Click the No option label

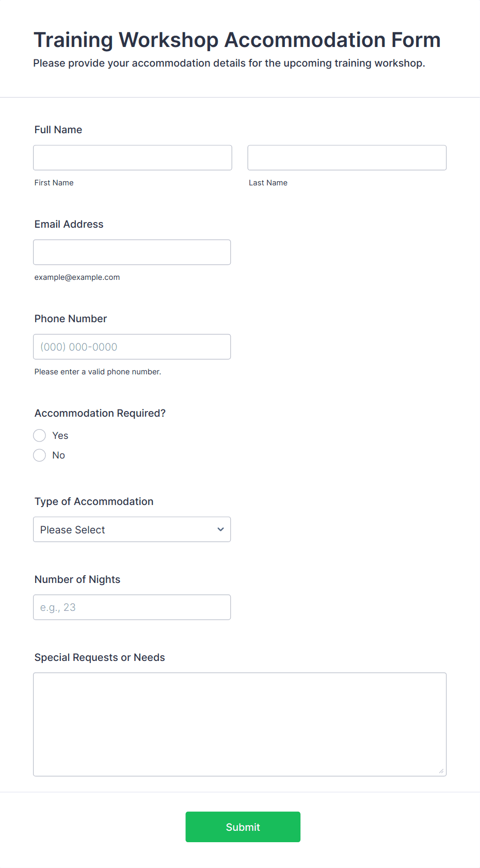(x=59, y=455)
